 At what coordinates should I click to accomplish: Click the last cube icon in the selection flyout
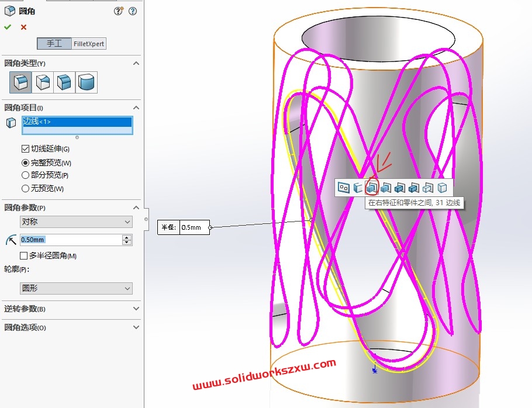(x=443, y=188)
